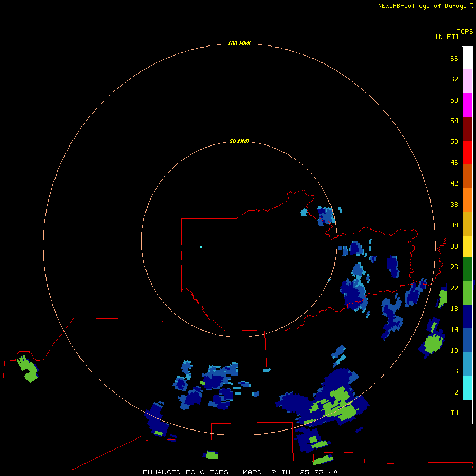
Task: Click the legend value 62
Action: pyautogui.click(x=454, y=79)
